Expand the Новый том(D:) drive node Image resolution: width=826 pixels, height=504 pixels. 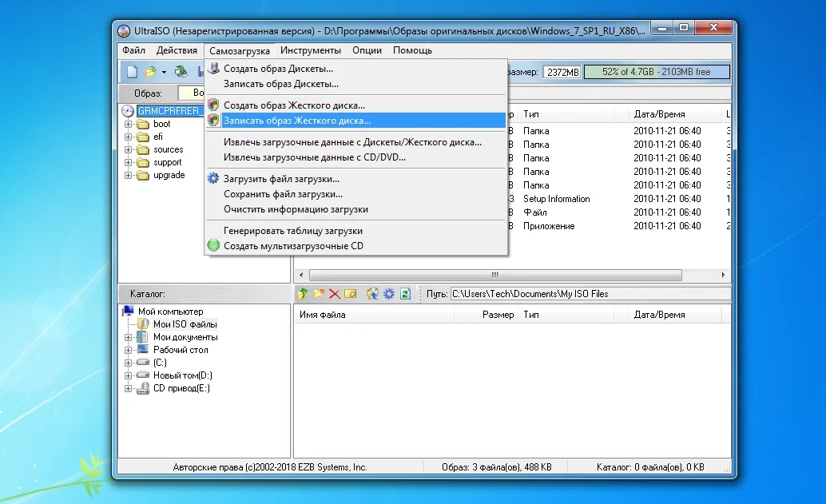[129, 375]
